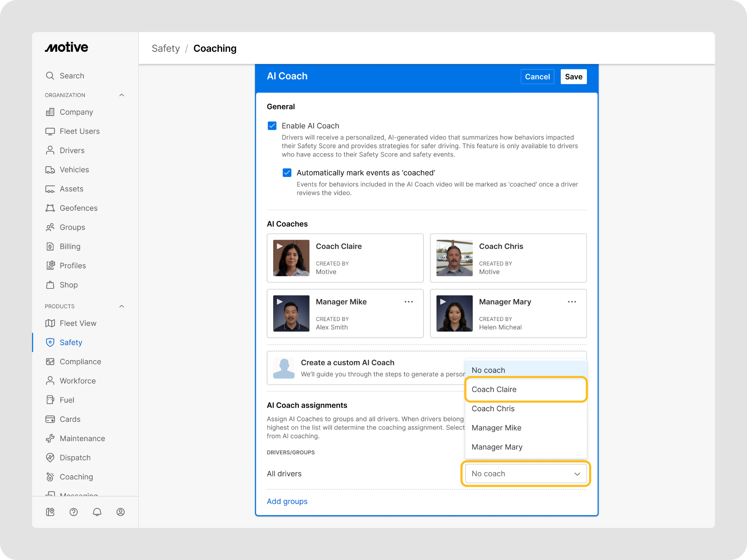Click the Geofences polygon icon
The image size is (747, 560).
[x=50, y=208]
